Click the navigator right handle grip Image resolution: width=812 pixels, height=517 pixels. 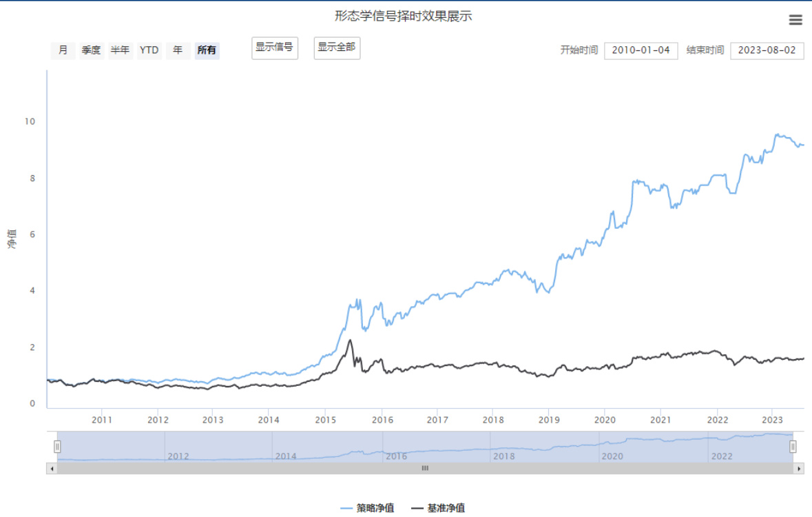793,447
